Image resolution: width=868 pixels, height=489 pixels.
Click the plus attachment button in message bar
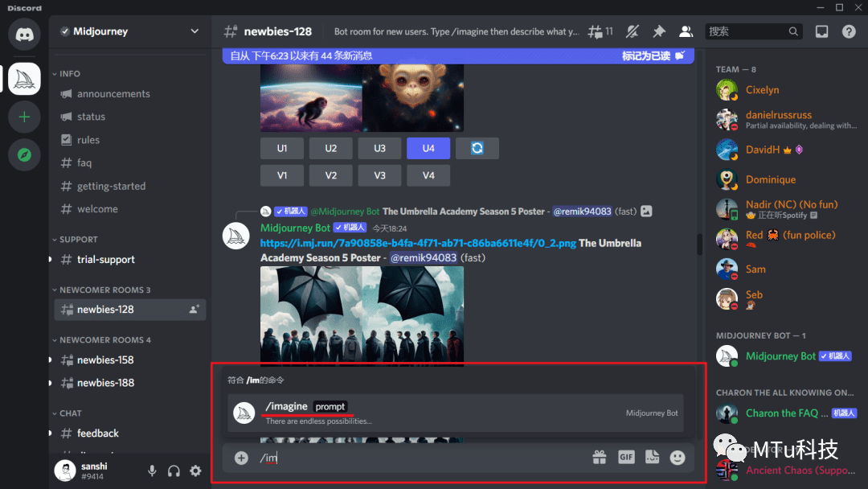point(241,458)
